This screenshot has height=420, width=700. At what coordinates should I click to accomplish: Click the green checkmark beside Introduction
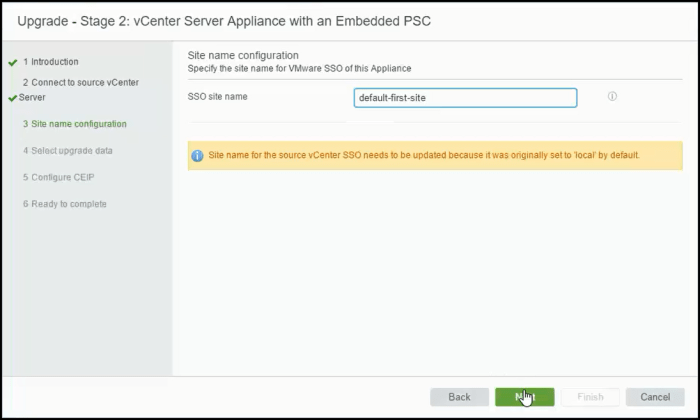12,62
